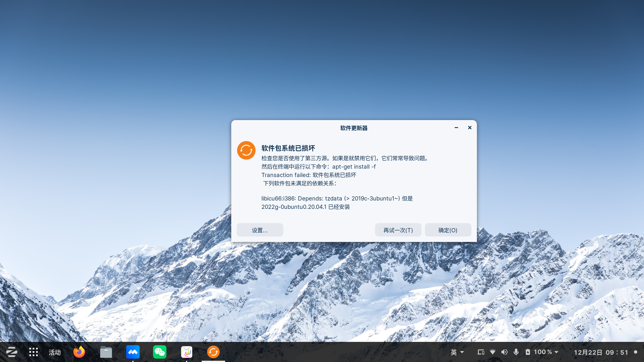644x362 pixels.
Task: Click the orange updater icon in the dialog
Action: [x=246, y=150]
